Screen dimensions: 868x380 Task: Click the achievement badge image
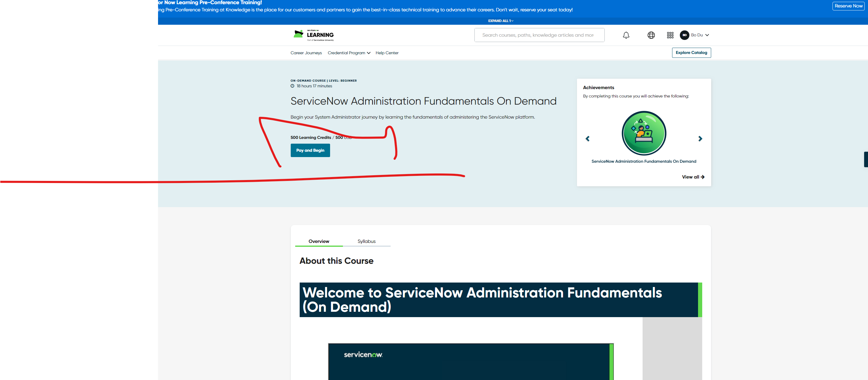pos(643,133)
